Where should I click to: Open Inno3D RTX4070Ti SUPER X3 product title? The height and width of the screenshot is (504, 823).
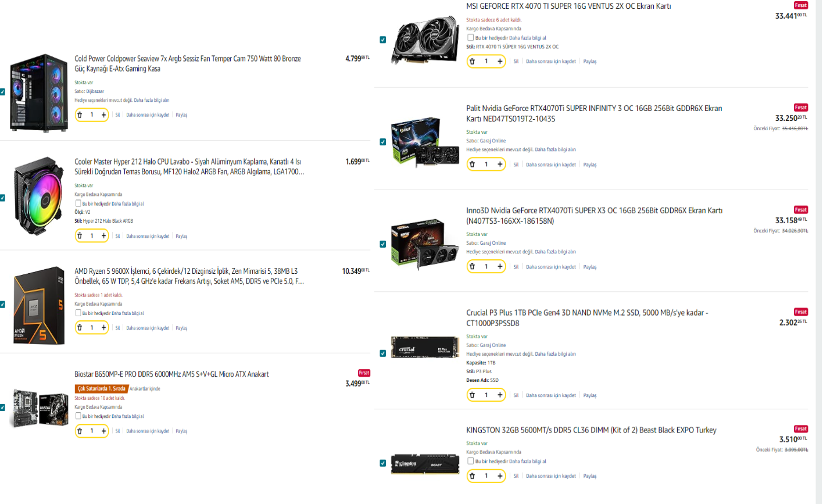[594, 216]
